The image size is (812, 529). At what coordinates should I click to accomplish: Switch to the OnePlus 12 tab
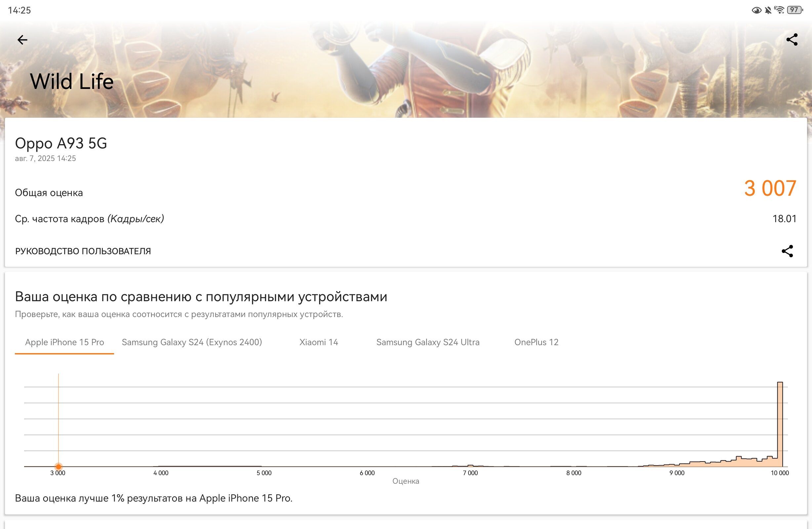click(x=536, y=342)
